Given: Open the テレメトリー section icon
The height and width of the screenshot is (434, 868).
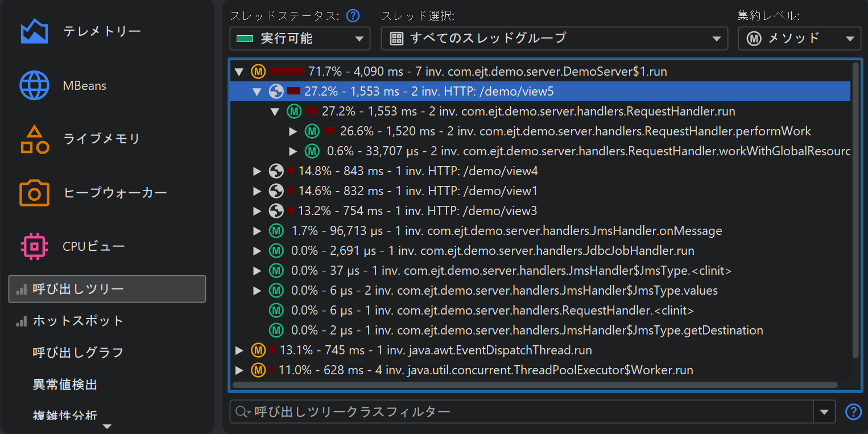Looking at the screenshot, I should (34, 32).
